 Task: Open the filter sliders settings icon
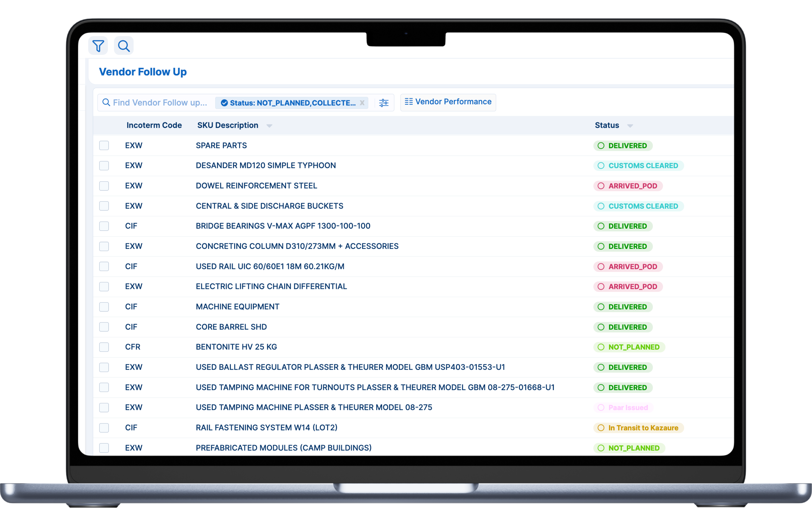383,103
